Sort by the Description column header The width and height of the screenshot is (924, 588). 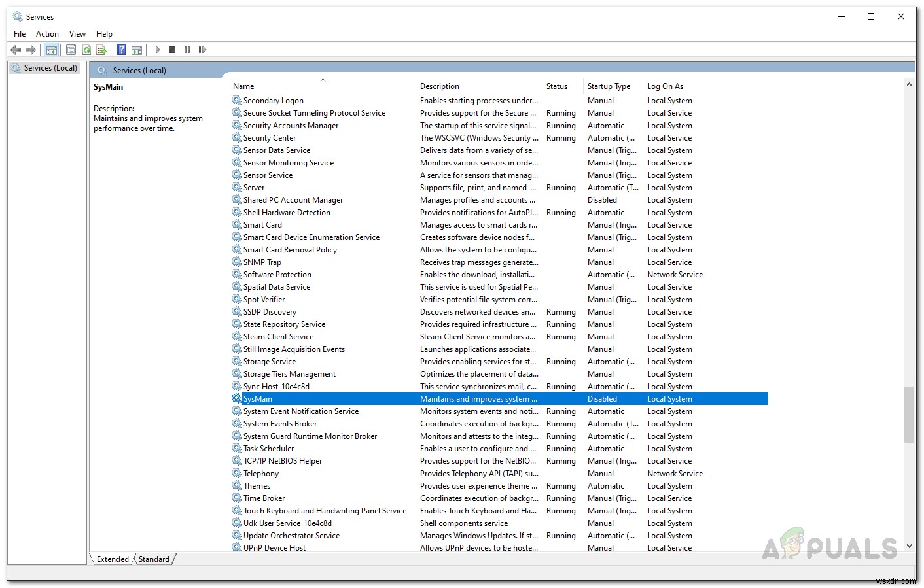coord(479,86)
